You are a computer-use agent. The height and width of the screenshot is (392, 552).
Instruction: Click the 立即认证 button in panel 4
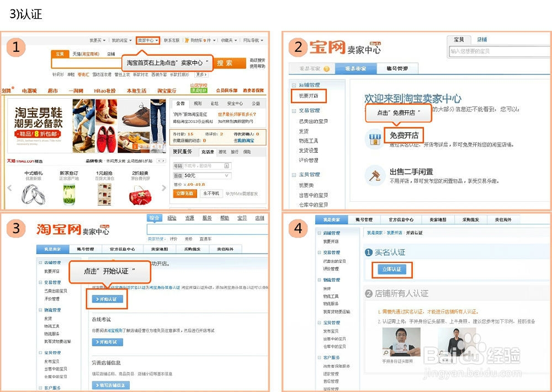[x=391, y=269]
